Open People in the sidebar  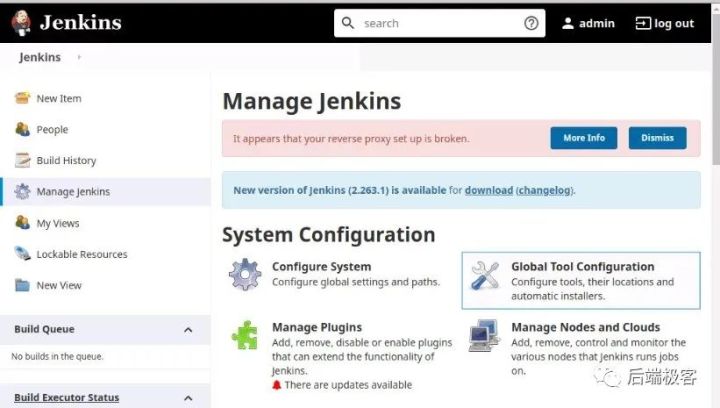click(x=52, y=129)
